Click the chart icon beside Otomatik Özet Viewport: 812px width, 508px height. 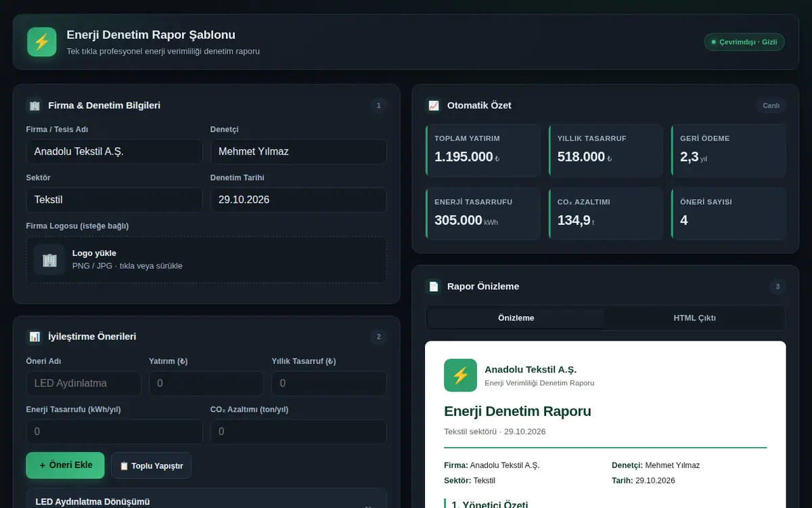434,105
